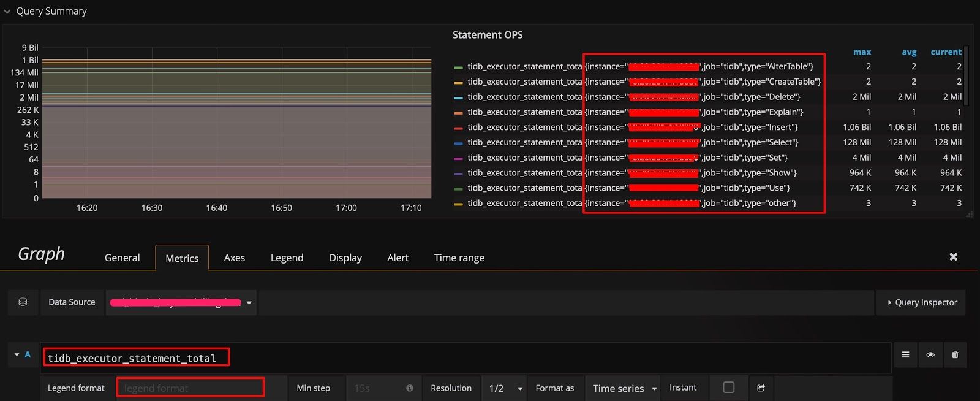The height and width of the screenshot is (401, 980).
Task: Click the share link icon next to Instant
Action: (761, 388)
